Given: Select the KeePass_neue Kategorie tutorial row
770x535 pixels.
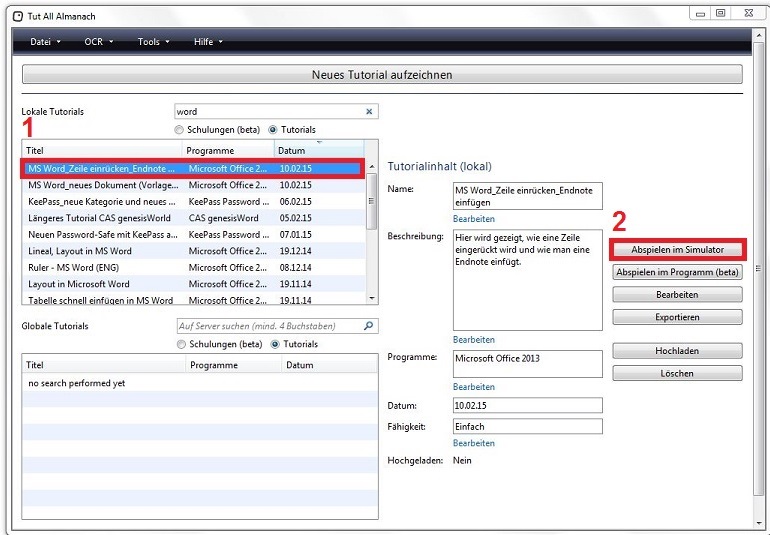Looking at the screenshot, I should (x=100, y=201).
